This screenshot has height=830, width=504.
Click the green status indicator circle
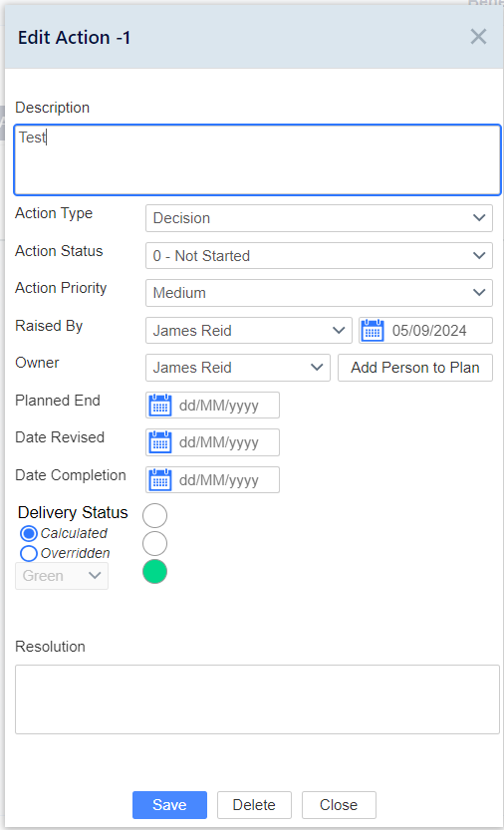[x=154, y=572]
